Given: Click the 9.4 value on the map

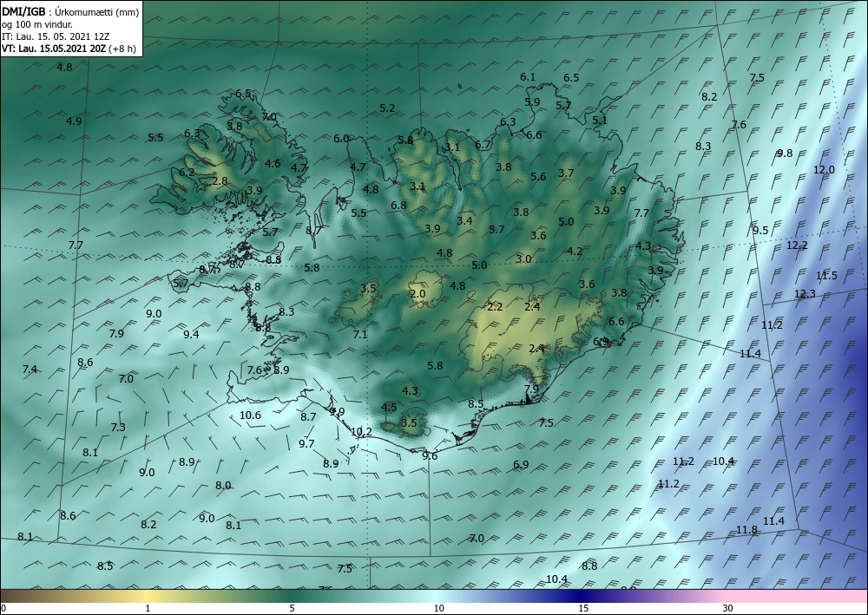Looking at the screenshot, I should click(191, 334).
